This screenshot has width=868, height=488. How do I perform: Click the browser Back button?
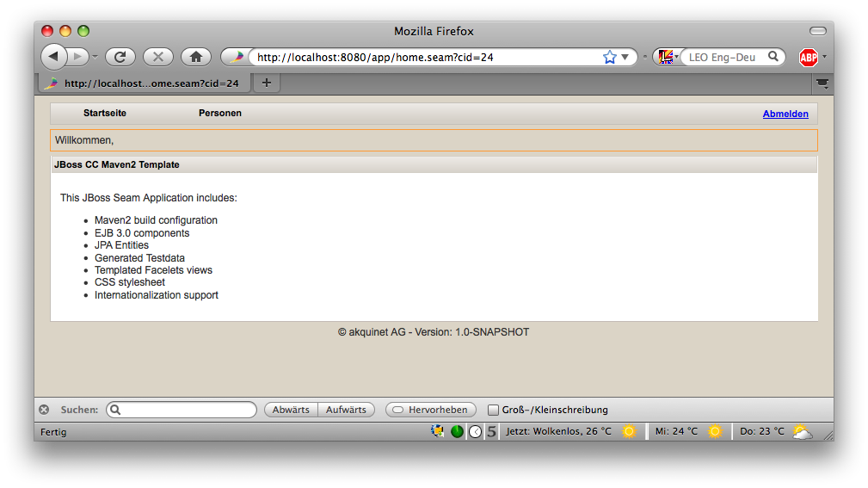(53, 57)
